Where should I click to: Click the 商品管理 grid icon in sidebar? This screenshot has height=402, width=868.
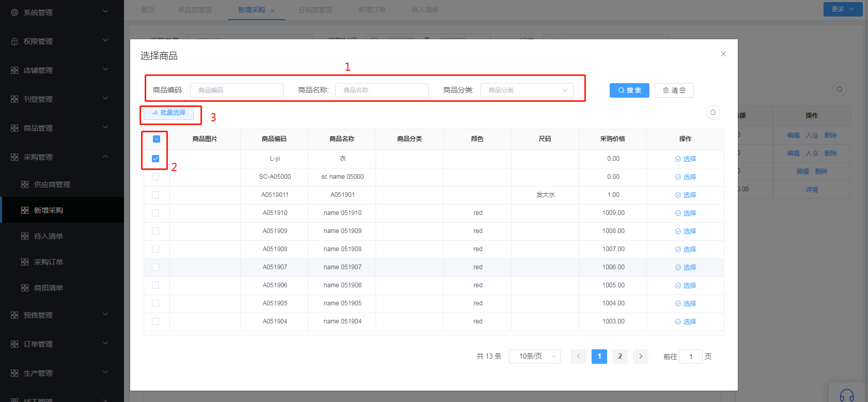click(x=14, y=128)
